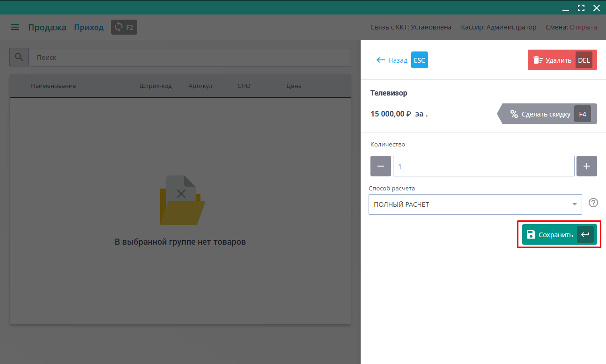Click the Количество quantity input field

(484, 166)
